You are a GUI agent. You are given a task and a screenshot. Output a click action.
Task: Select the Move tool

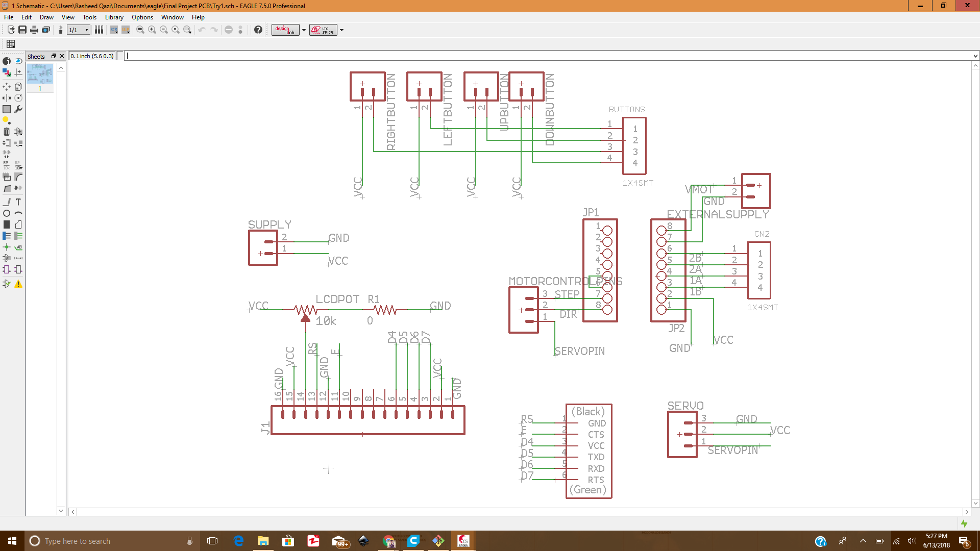coord(7,87)
